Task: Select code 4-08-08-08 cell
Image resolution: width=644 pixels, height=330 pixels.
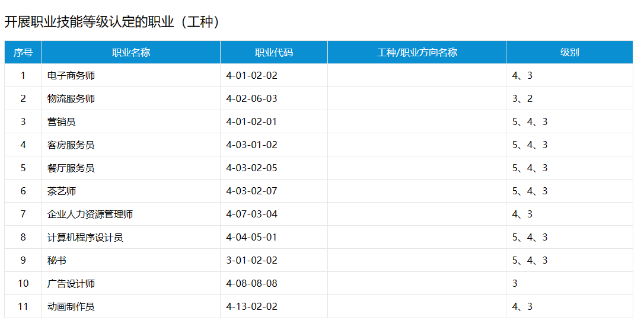Action: pos(274,283)
